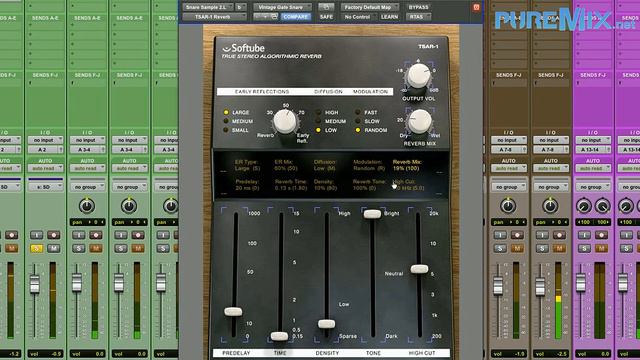Open the Snare Sample 2.L track selector
Viewport: 640px width, 360px height.
[x=208, y=7]
